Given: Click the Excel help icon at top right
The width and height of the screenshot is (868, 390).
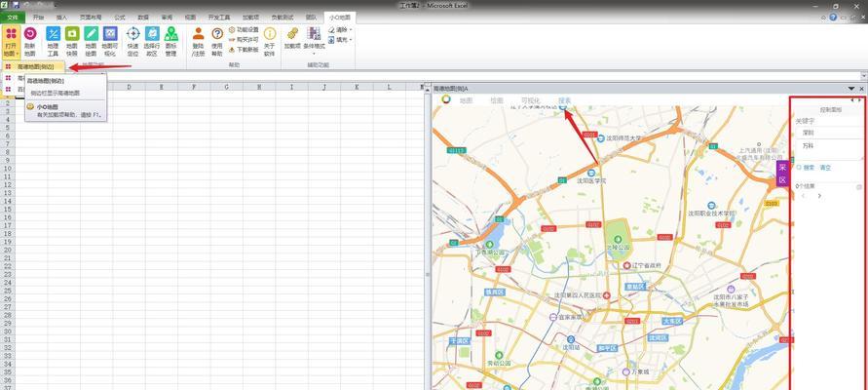Looking at the screenshot, I should click(833, 18).
